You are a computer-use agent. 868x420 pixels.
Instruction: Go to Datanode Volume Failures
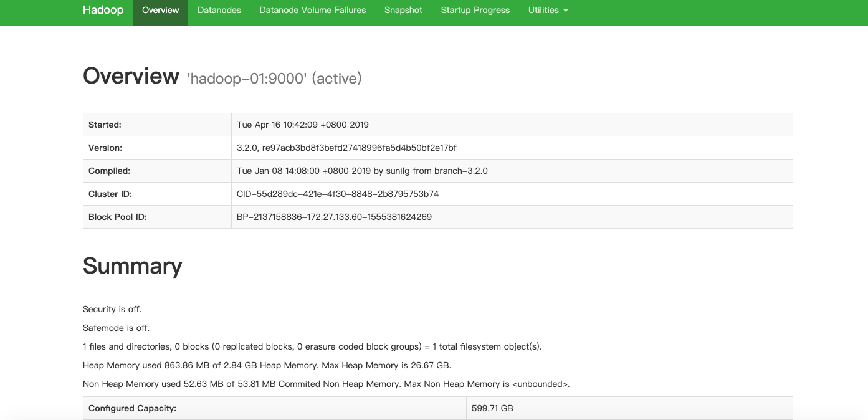[313, 10]
